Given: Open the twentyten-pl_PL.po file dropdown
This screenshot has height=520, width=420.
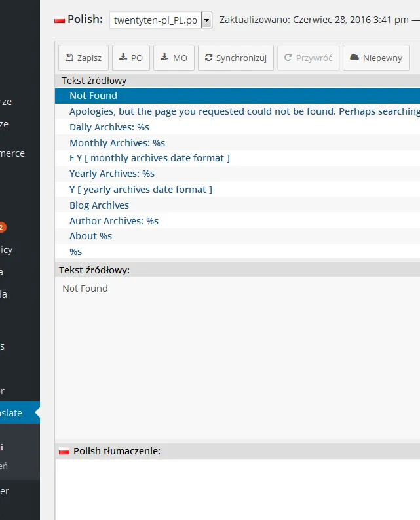Looking at the screenshot, I should 206,20.
